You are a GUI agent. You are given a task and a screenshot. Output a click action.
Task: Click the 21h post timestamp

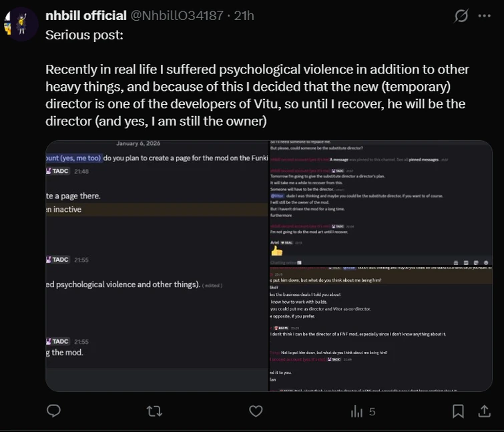pyautogui.click(x=244, y=15)
